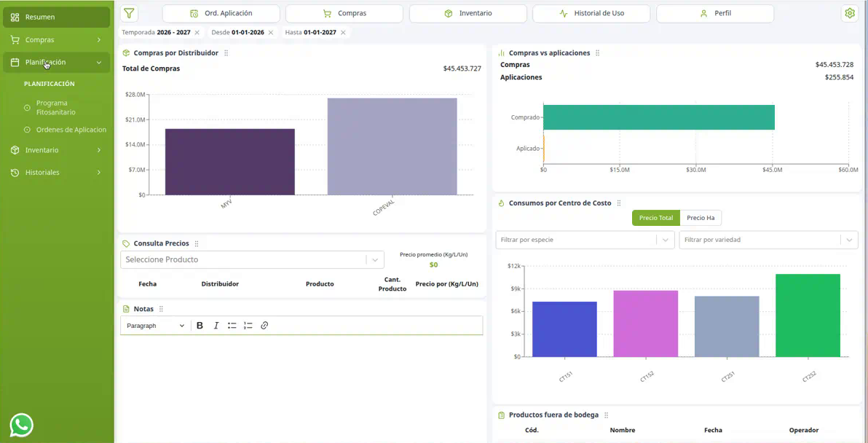Open the filter funnel icon
868x443 pixels.
click(x=129, y=13)
